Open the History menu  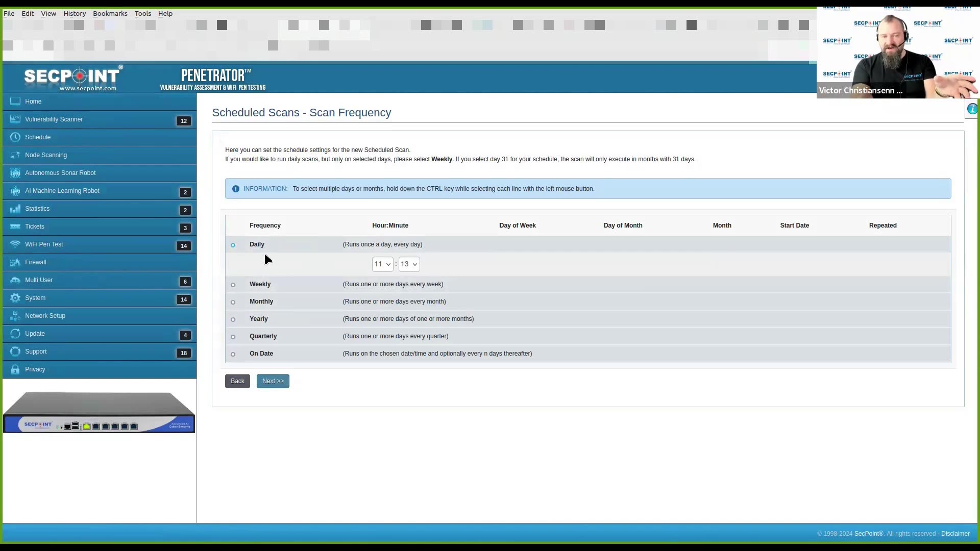(x=74, y=13)
